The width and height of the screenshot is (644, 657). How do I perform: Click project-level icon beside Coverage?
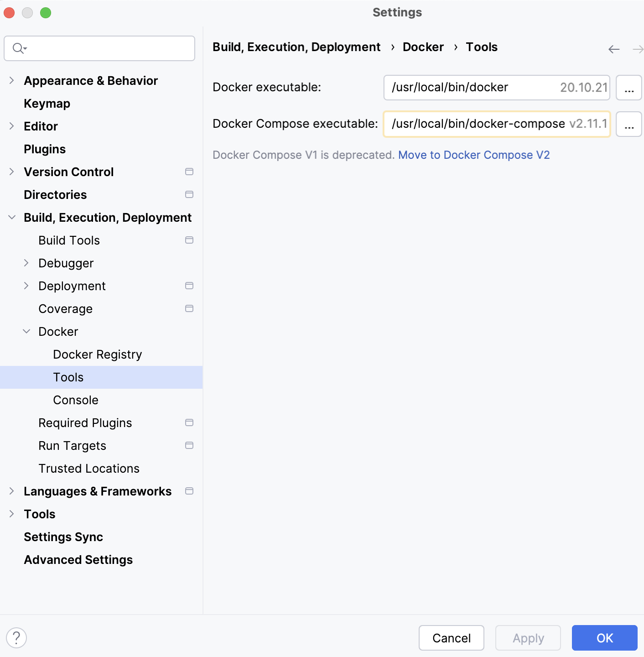189,308
